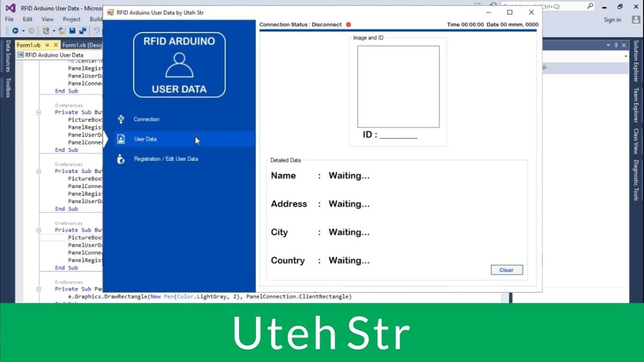Toggle the pin on the Form1.vb tab
Viewport: 644px width, 362px height.
click(x=47, y=45)
